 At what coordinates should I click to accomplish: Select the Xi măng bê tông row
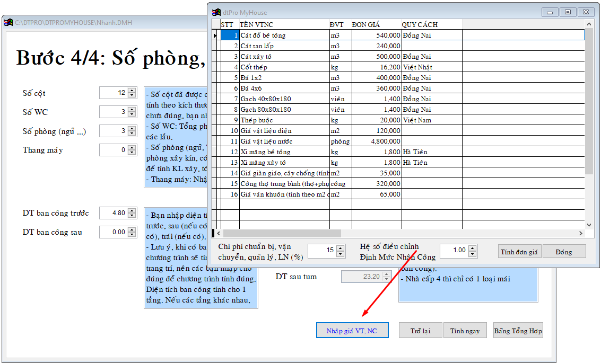point(283,152)
